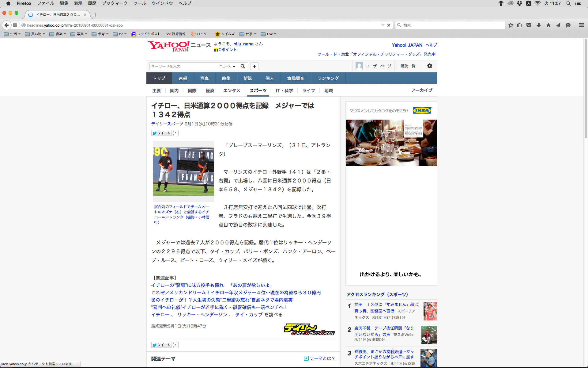The height and width of the screenshot is (368, 588).
Task: Open the Pocket icon in toolbar
Action: click(529, 25)
